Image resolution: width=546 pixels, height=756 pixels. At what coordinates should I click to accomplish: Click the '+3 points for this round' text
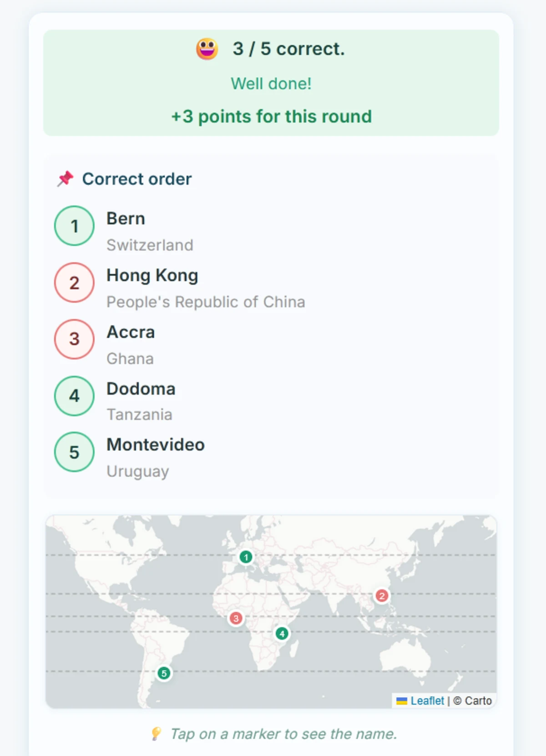click(x=271, y=117)
